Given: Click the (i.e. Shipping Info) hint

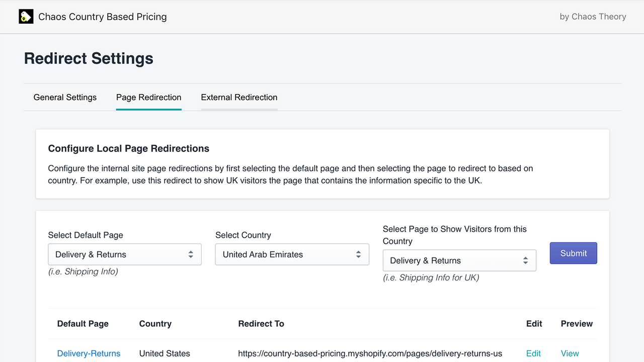Looking at the screenshot, I should (x=83, y=271).
